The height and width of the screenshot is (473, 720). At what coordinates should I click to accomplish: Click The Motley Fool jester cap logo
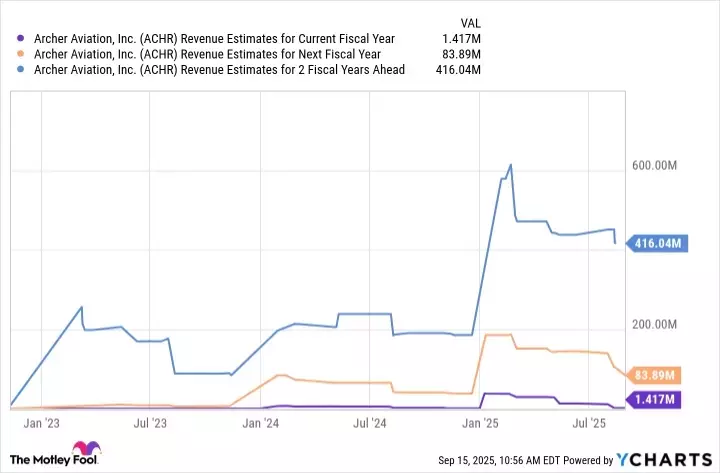90,450
